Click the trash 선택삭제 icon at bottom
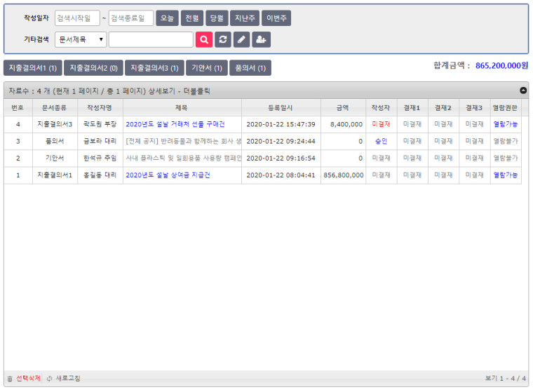 point(10,379)
